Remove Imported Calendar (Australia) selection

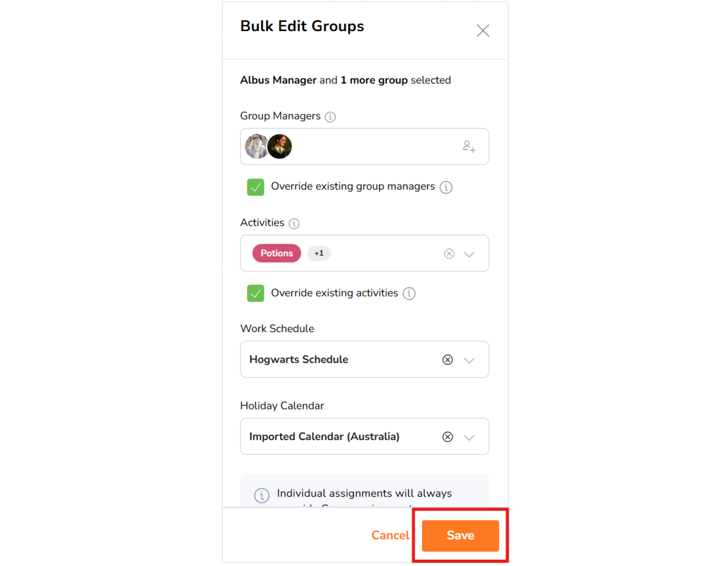point(447,437)
